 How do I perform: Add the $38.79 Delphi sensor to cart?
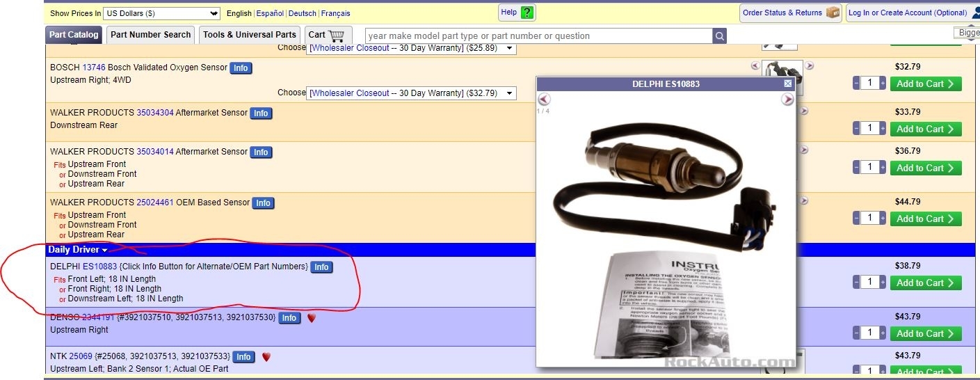coord(926,283)
